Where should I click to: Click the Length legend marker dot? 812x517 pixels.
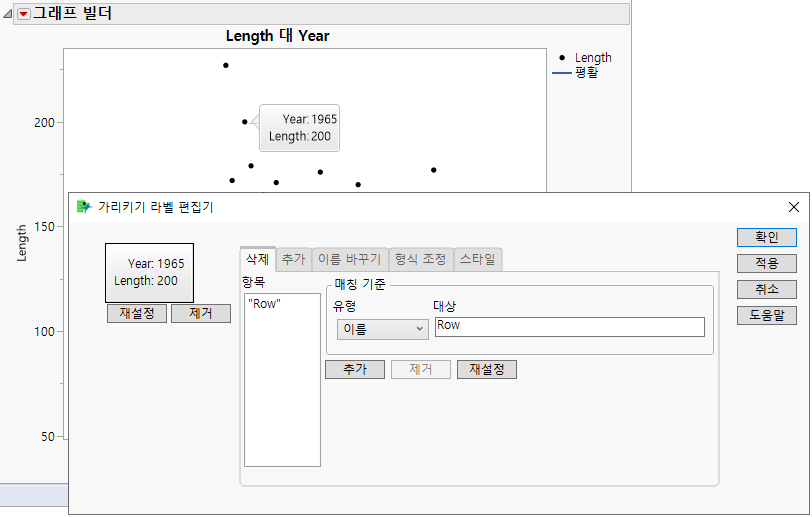pos(562,58)
